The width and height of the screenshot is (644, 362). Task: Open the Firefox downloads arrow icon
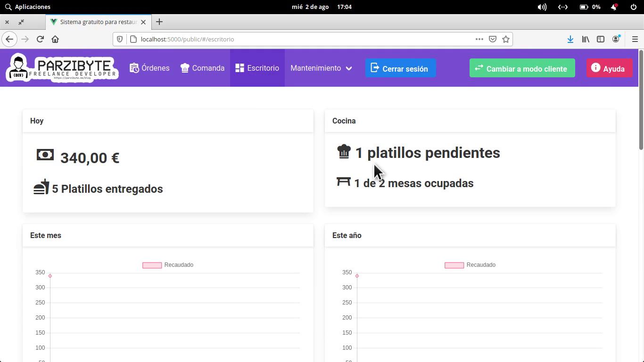[570, 39]
